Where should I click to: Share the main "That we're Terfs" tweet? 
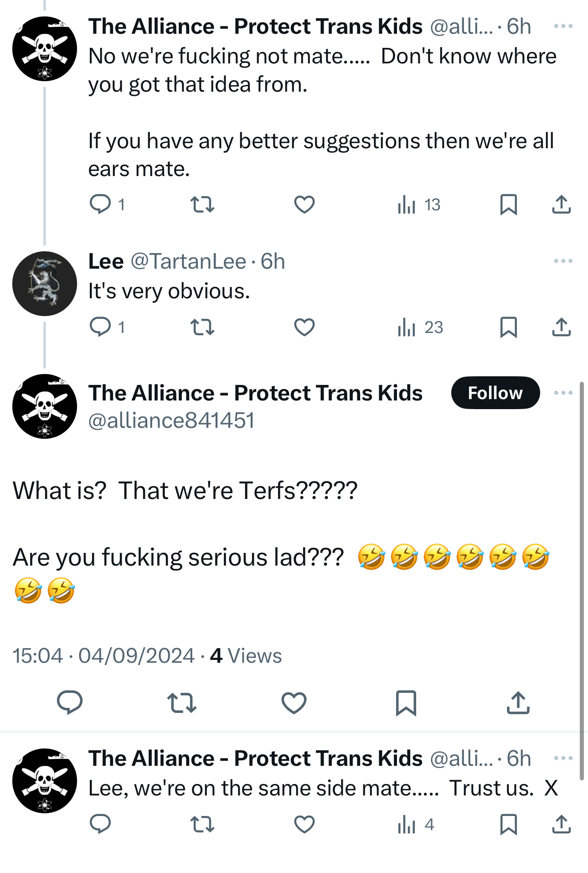tap(518, 702)
